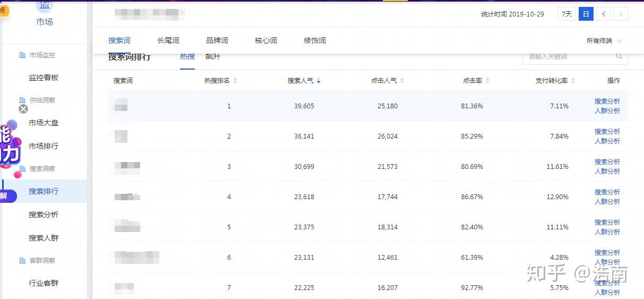
Task: Go to next date with right chevron
Action: click(x=621, y=14)
